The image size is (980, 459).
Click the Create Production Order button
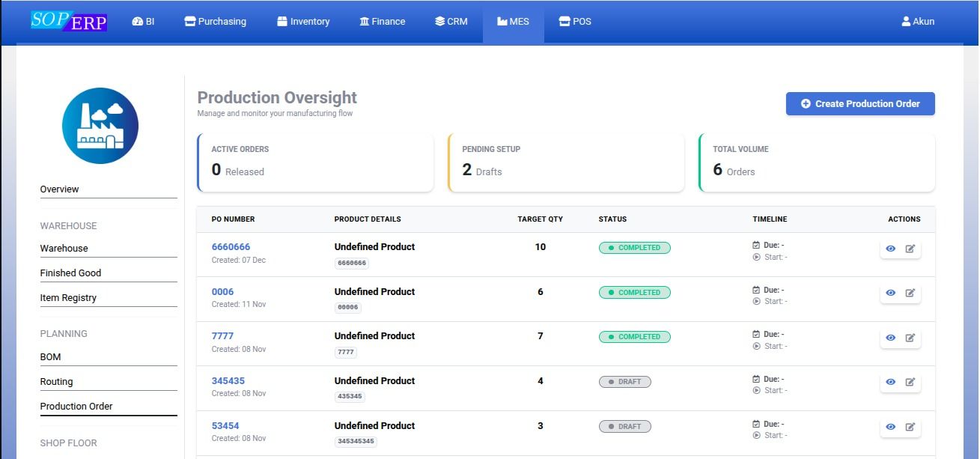coord(859,103)
